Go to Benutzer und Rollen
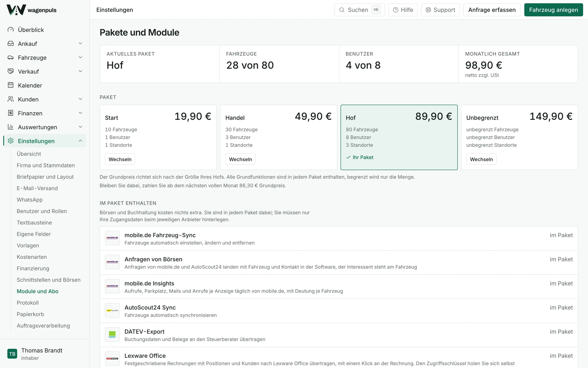The image size is (588, 368). coord(42,211)
